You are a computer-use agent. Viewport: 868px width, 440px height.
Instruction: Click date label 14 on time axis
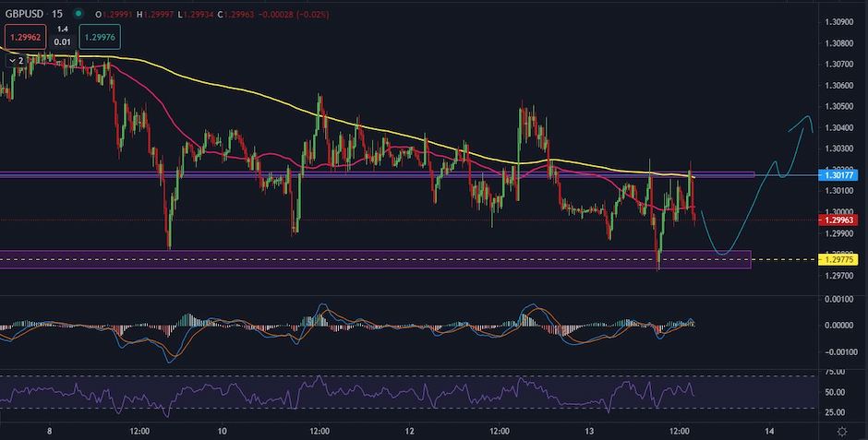click(769, 431)
